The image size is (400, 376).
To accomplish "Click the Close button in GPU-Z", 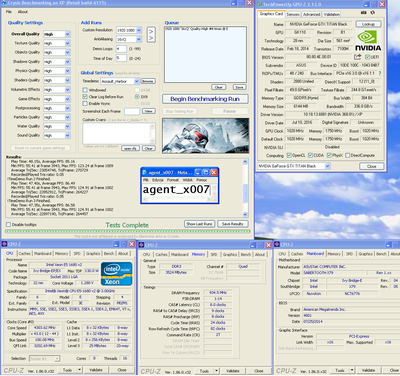I will click(372, 166).
